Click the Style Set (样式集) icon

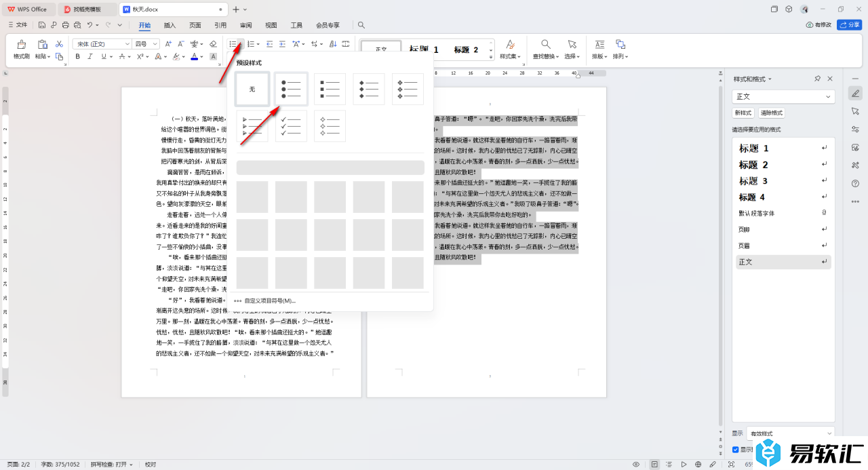coord(510,44)
